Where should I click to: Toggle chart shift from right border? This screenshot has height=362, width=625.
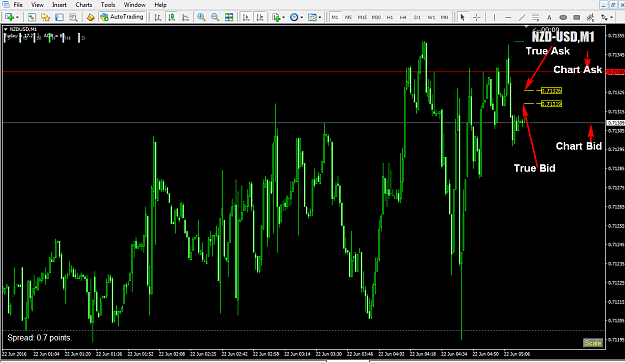point(260,17)
